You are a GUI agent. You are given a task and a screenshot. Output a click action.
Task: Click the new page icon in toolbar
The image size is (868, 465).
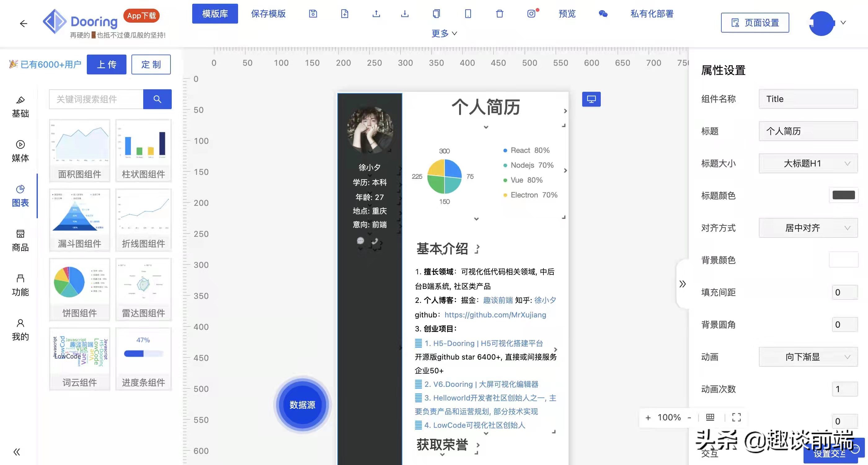(x=344, y=13)
